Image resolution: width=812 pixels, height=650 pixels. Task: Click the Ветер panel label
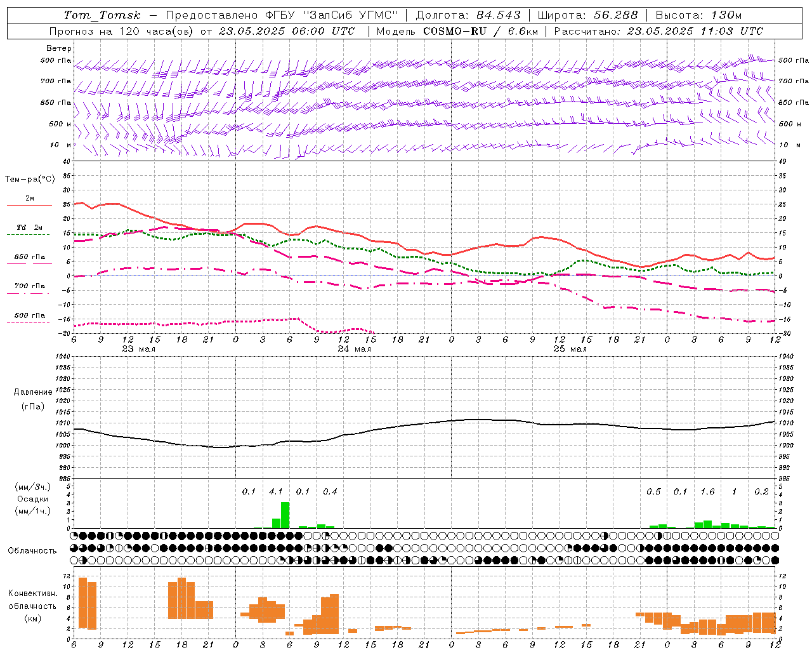[x=58, y=48]
